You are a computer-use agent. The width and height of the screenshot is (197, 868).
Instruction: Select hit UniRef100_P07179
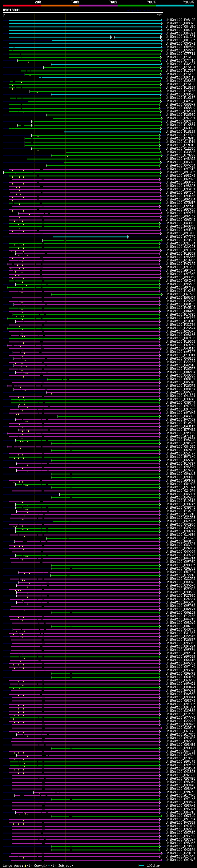pyautogui.click(x=180, y=264)
